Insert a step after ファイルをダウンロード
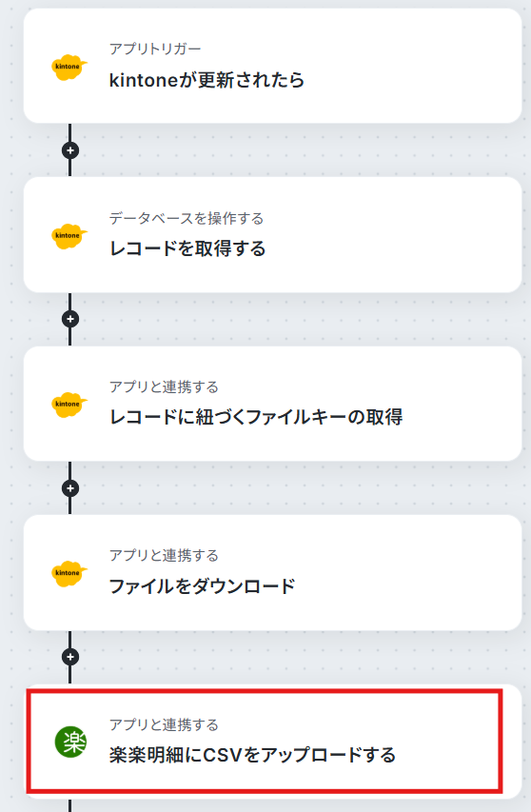 (70, 657)
